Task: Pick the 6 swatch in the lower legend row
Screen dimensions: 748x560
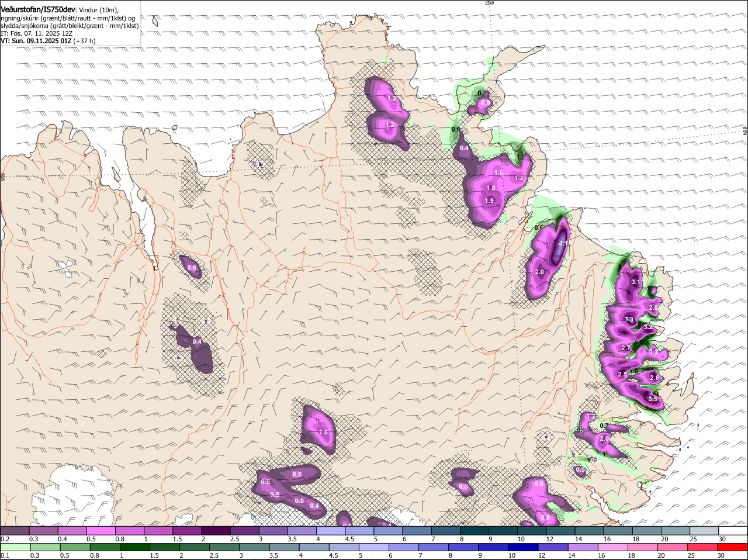Action: coord(404,547)
